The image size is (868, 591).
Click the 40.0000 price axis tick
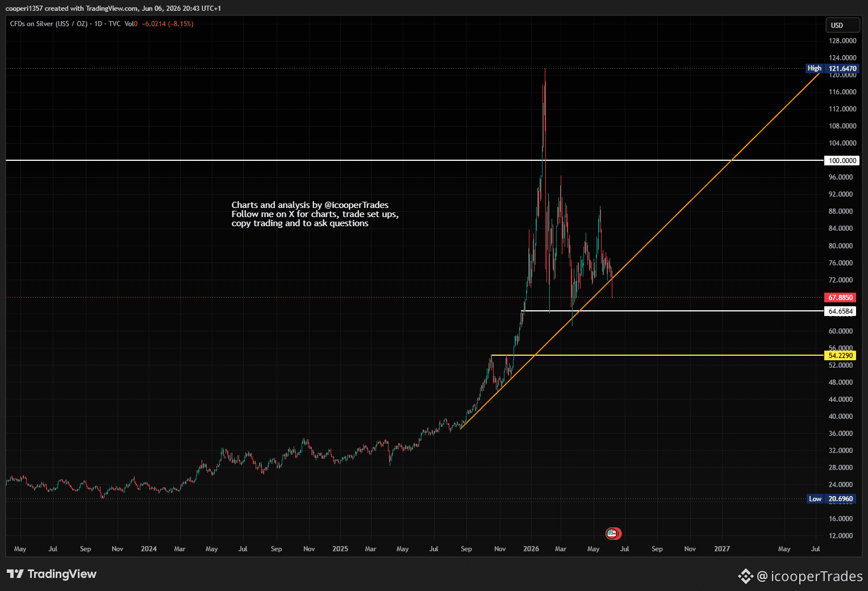point(841,417)
